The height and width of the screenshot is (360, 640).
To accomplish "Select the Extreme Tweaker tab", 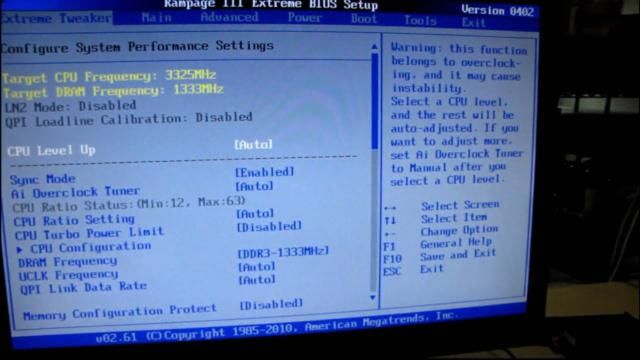I will [x=56, y=18].
